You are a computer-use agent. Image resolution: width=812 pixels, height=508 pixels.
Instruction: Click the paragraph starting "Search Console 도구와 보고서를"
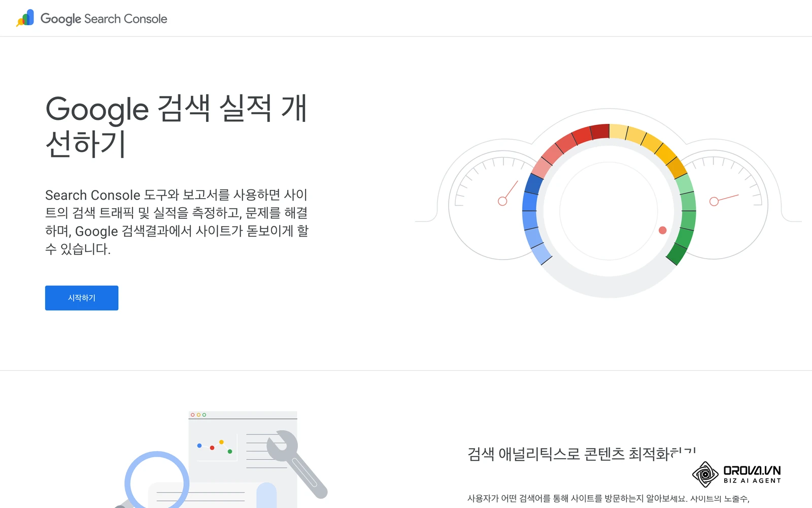(x=177, y=222)
